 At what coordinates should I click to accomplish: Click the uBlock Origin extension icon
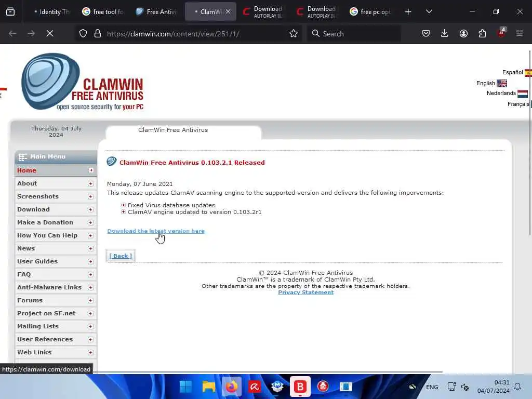(501, 33)
